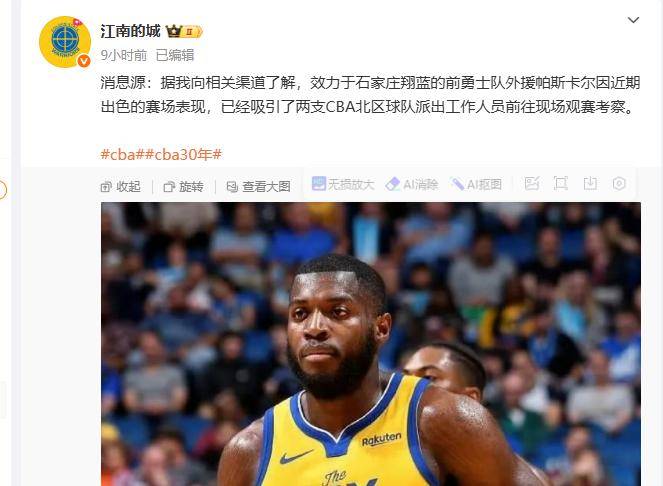Rotate the image with 旋转
The image size is (663, 486).
(184, 187)
